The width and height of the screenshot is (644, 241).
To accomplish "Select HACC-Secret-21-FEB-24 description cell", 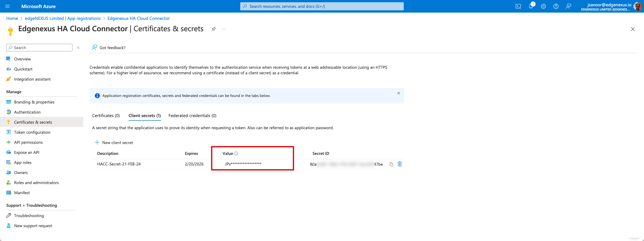I will point(119,164).
